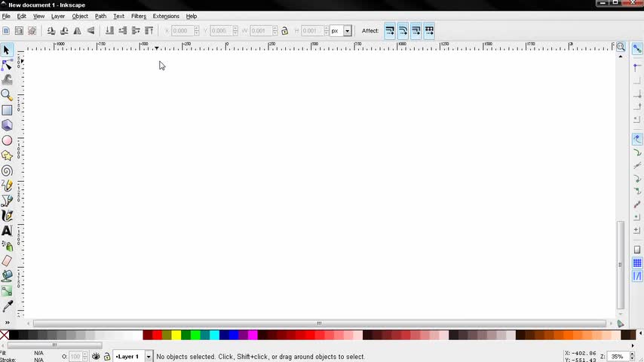This screenshot has width=644, height=362.
Task: Select the Dropper color picker tool
Action: tap(7, 306)
